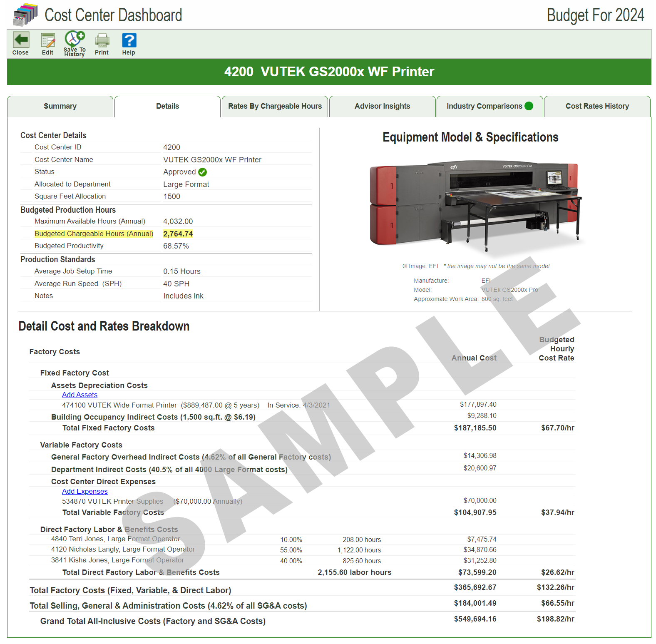Image resolution: width=656 pixels, height=644 pixels.
Task: Click the Close back-arrow icon
Action: pos(21,40)
